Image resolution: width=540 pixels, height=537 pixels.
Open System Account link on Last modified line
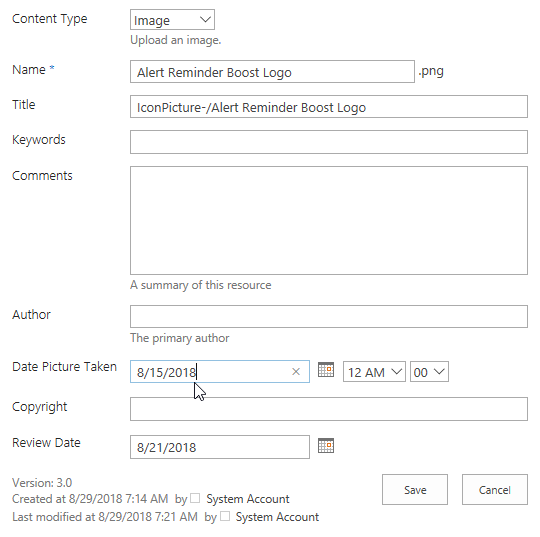277,517
